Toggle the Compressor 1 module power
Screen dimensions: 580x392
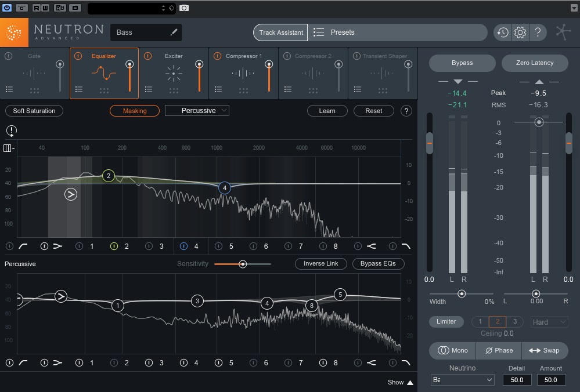(x=218, y=56)
